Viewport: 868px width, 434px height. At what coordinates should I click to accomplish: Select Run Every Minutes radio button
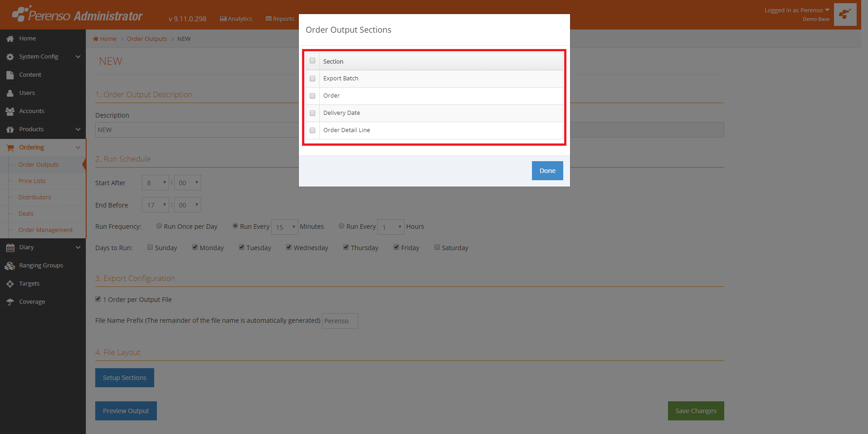(235, 226)
